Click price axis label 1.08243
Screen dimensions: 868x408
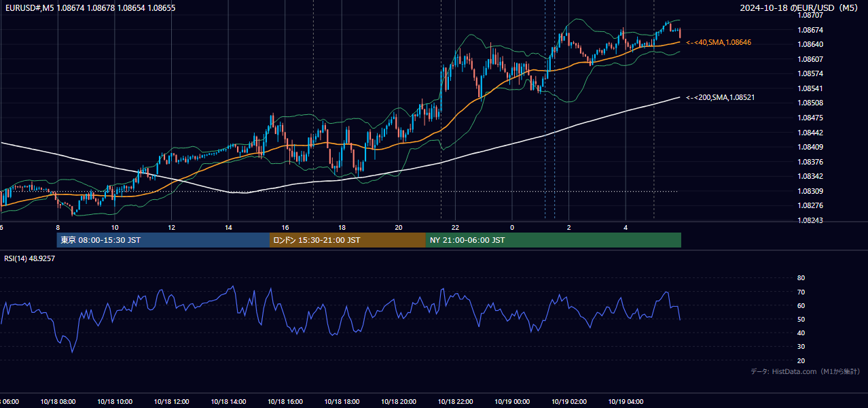pyautogui.click(x=810, y=220)
